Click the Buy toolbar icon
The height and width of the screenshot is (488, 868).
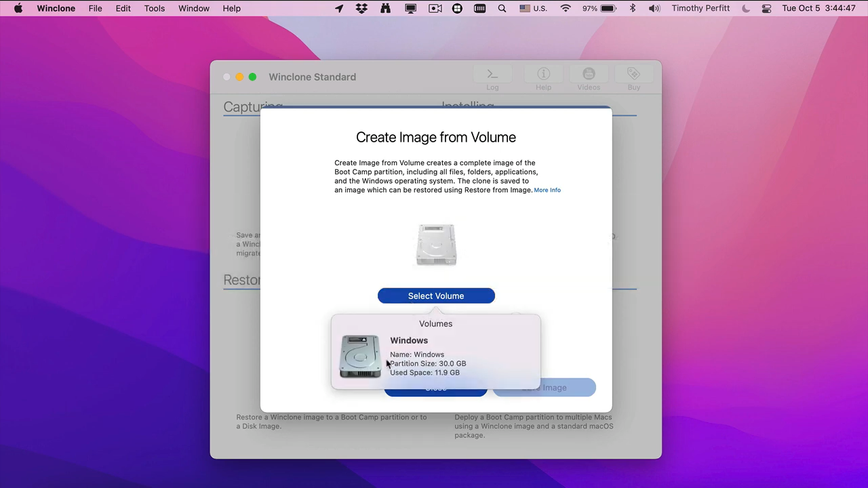point(633,77)
